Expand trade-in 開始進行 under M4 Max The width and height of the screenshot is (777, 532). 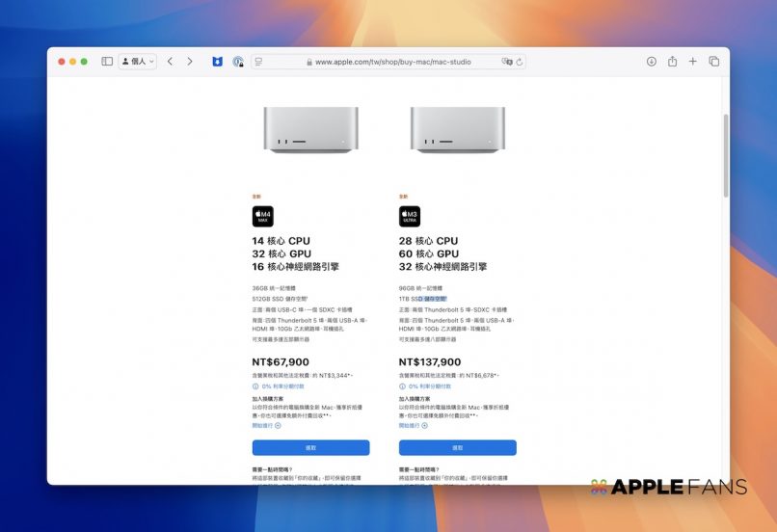[266, 425]
